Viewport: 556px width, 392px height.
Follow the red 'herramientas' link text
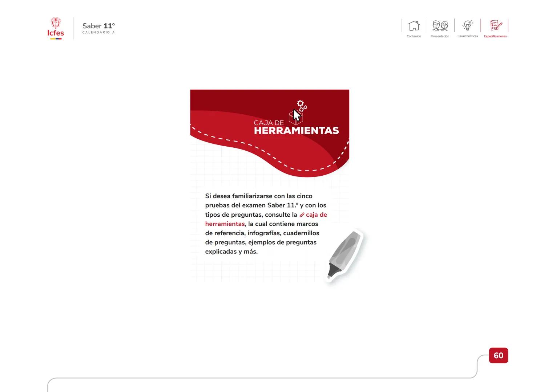click(225, 224)
